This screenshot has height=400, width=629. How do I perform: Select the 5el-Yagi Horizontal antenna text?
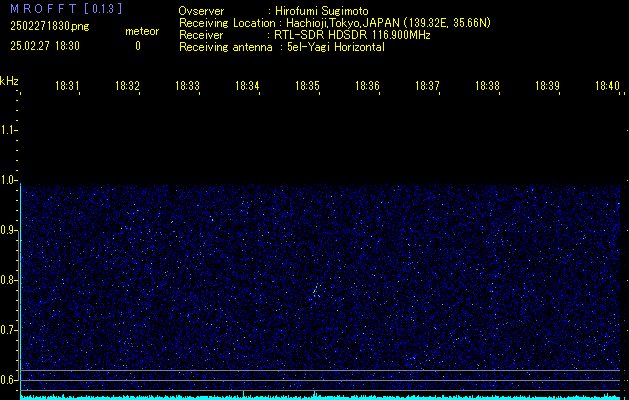click(335, 46)
